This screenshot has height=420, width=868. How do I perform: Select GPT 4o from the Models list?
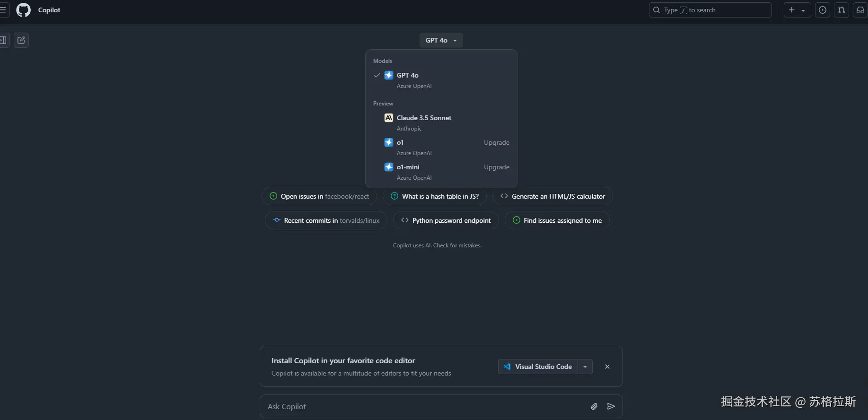point(441,80)
